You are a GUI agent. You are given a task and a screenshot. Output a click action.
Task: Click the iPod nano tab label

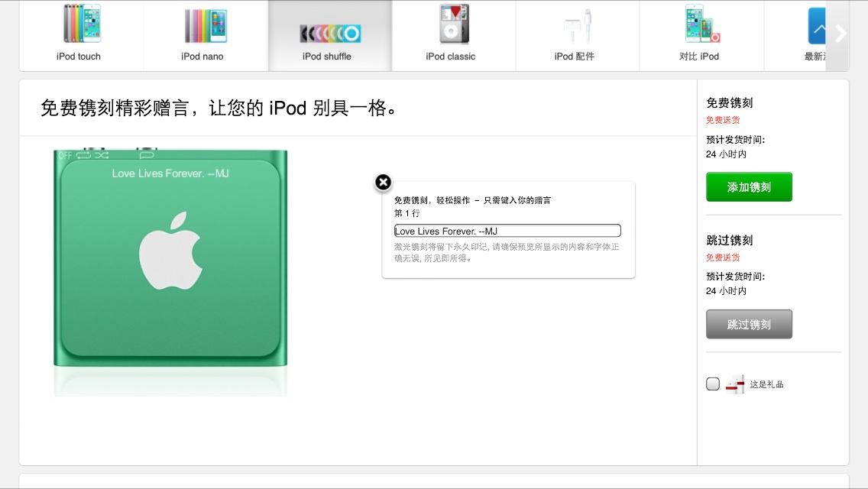point(202,57)
